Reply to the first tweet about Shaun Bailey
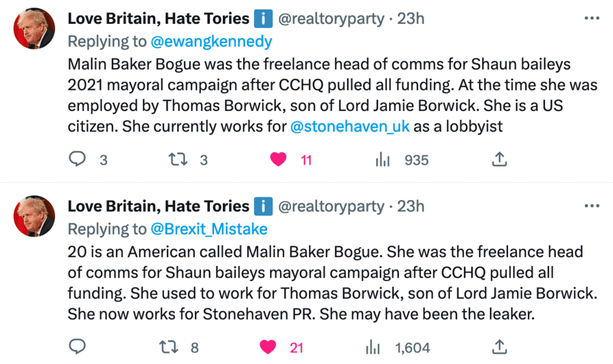 [x=79, y=160]
